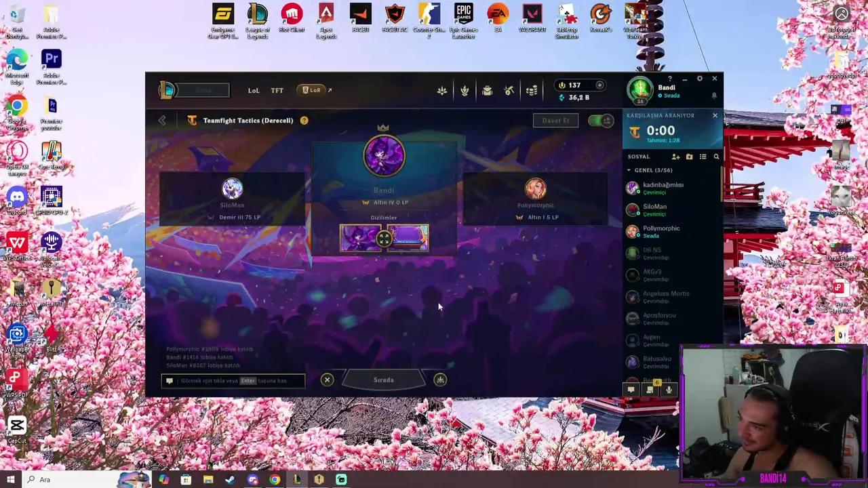Open the missions icon with the 6 badge
The height and width of the screenshot is (488, 868).
[650, 388]
